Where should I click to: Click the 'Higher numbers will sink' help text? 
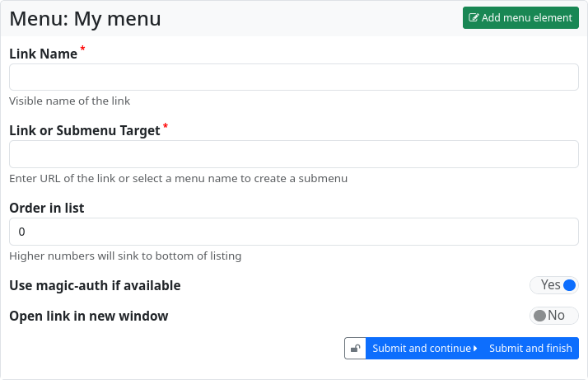(125, 256)
